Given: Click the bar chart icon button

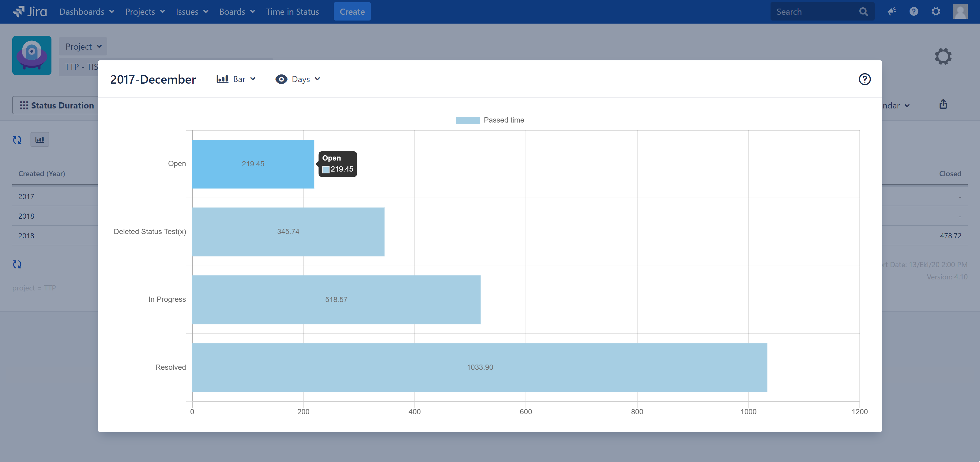Looking at the screenshot, I should 40,140.
